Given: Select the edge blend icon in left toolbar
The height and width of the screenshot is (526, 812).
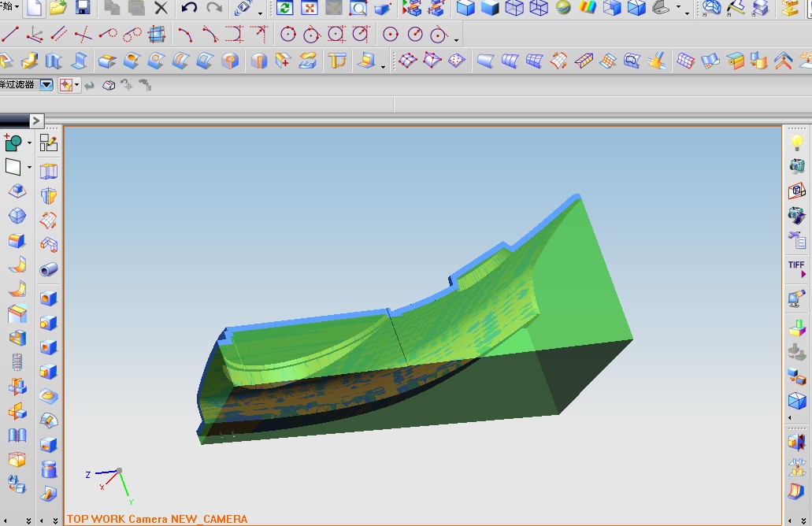Looking at the screenshot, I should coord(17,241).
